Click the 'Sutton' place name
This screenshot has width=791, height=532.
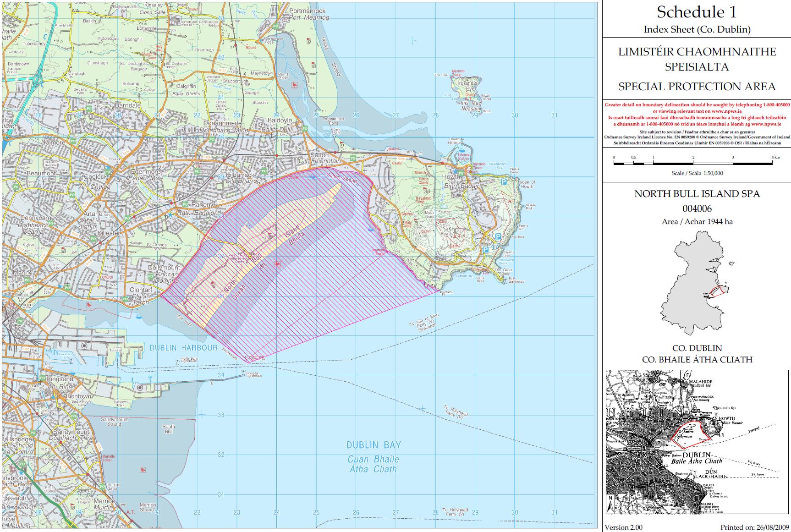click(x=319, y=156)
